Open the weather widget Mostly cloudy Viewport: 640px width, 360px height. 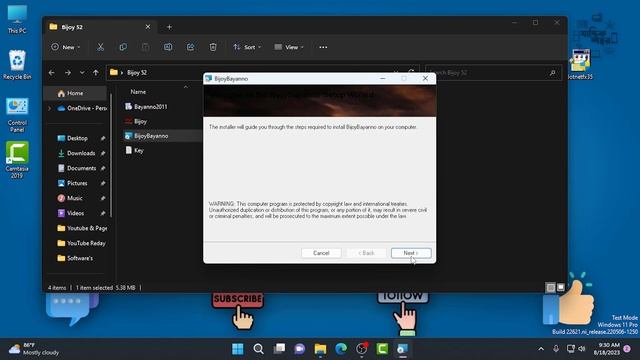click(34, 349)
